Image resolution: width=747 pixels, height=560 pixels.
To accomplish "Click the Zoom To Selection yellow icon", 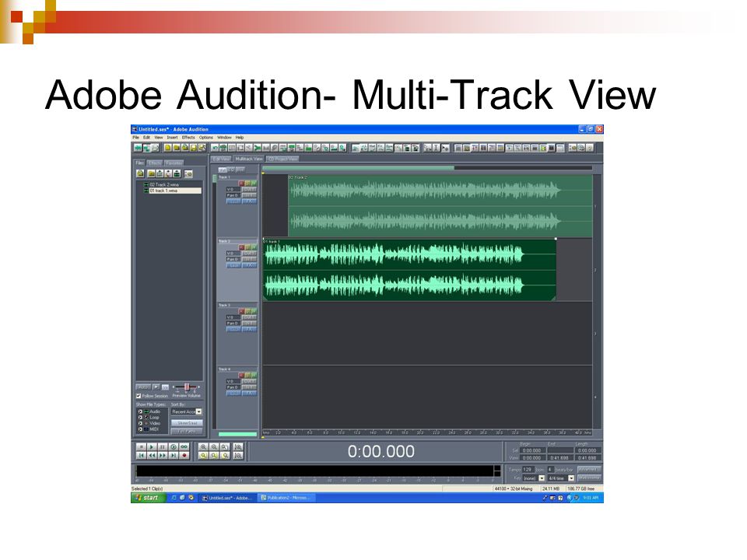I will pyautogui.click(x=203, y=456).
